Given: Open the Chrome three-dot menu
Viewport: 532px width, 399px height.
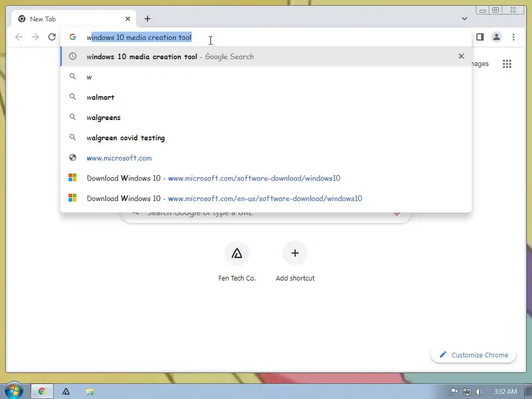Looking at the screenshot, I should 513,37.
